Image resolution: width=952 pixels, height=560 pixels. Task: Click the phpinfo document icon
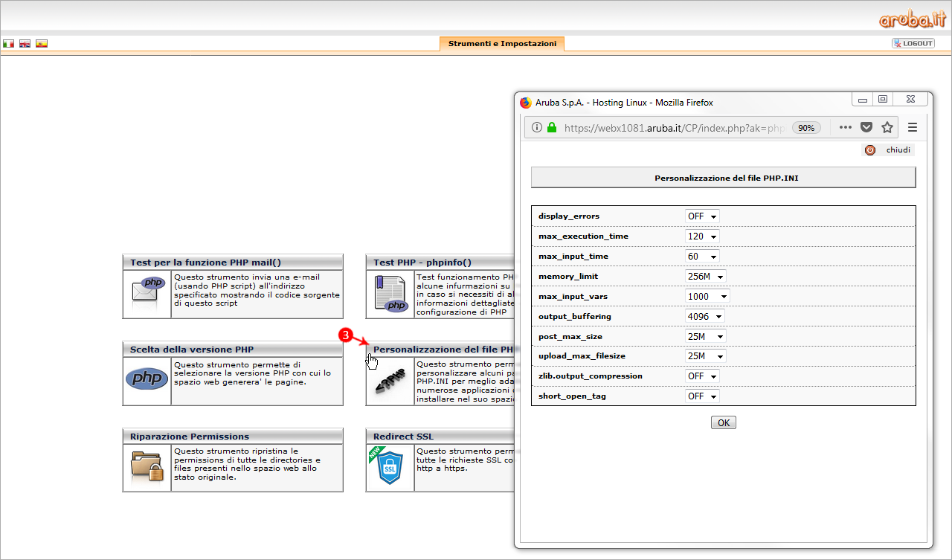(390, 294)
